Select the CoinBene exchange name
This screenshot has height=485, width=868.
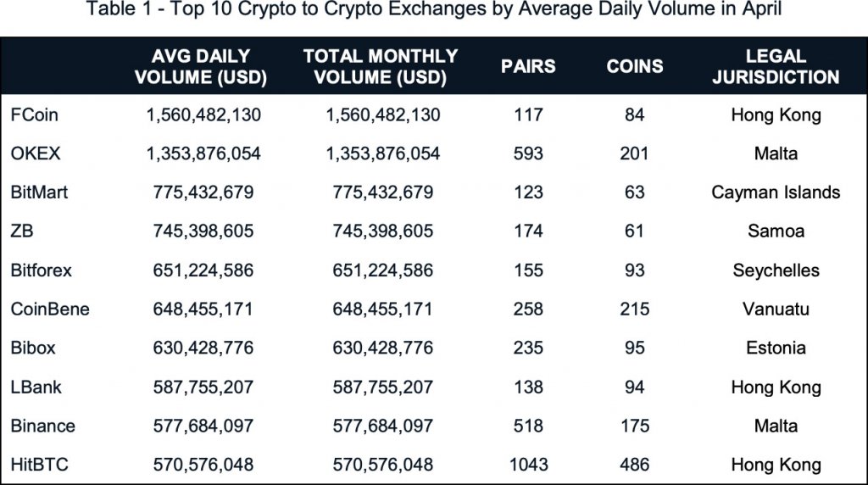pos(50,309)
